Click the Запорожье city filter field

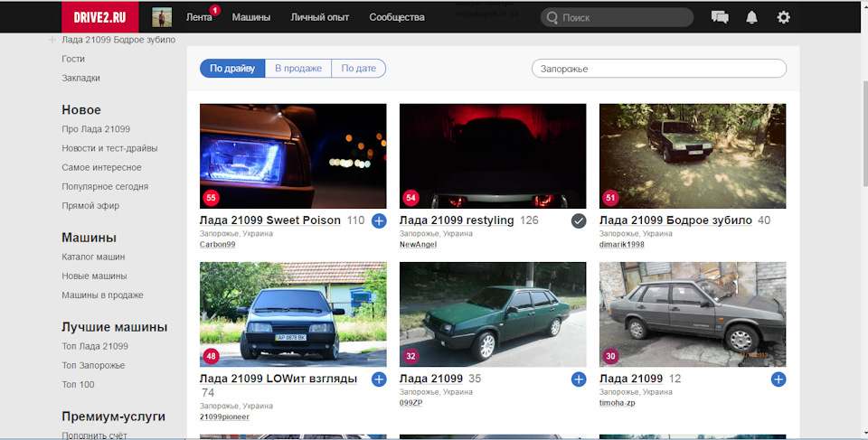click(x=659, y=69)
